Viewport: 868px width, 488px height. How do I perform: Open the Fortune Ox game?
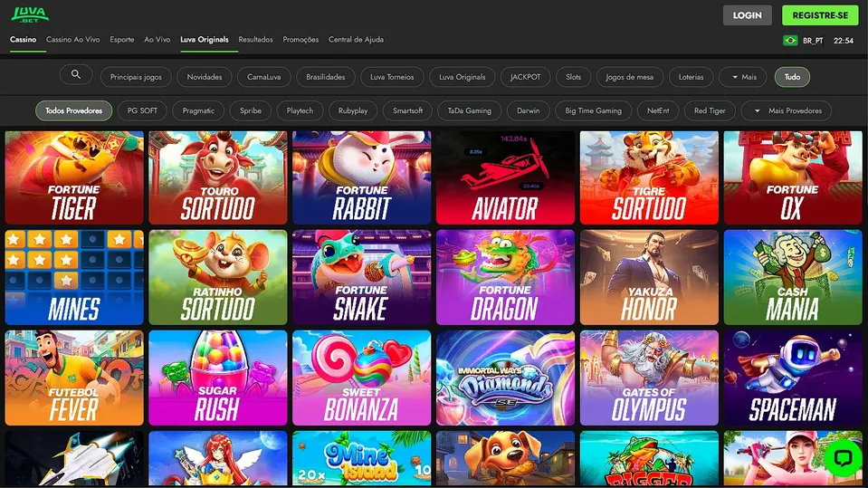pyautogui.click(x=793, y=177)
